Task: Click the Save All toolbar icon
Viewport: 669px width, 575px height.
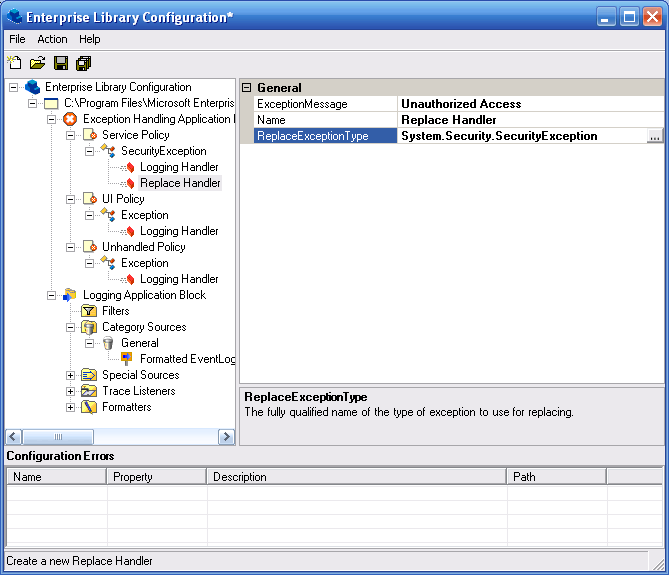Action: pos(83,63)
